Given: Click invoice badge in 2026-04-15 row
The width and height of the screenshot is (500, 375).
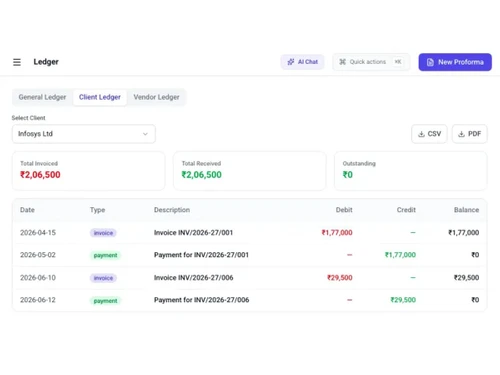Looking at the screenshot, I should (x=103, y=233).
